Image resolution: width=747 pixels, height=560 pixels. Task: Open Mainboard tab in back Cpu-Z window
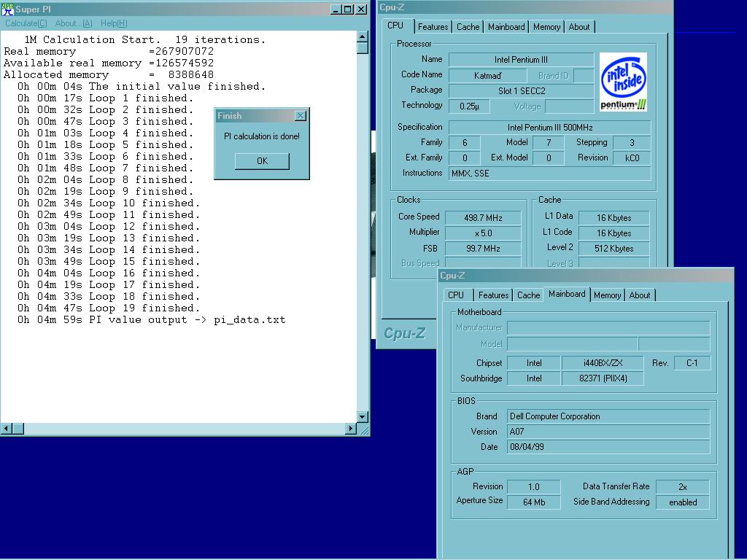point(506,27)
